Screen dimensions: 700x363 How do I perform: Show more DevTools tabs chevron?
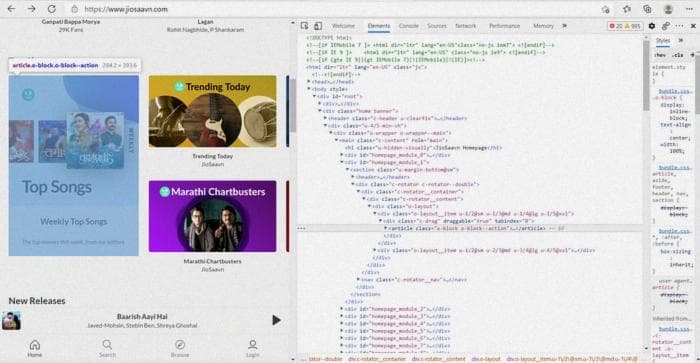tap(564, 26)
